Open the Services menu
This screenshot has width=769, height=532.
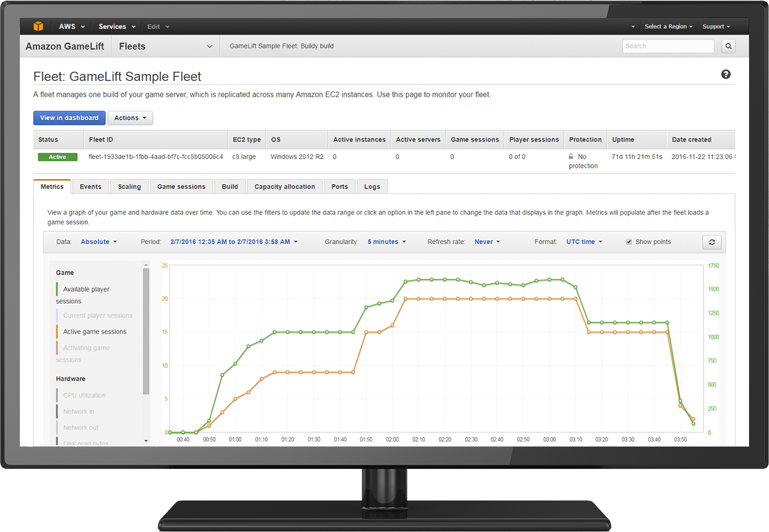point(117,26)
